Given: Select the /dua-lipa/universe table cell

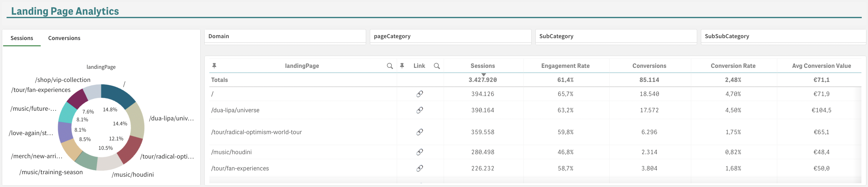Looking at the screenshot, I should pyautogui.click(x=235, y=110).
